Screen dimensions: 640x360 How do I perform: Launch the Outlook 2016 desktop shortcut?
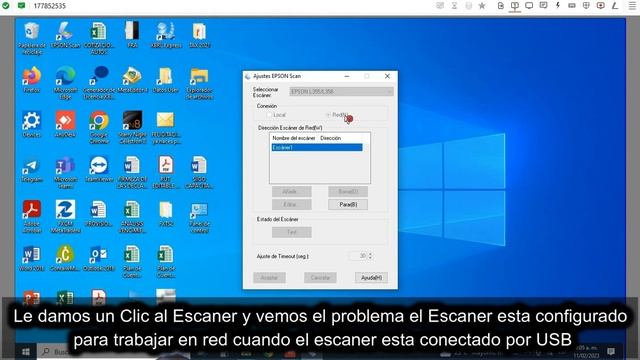coord(99,258)
